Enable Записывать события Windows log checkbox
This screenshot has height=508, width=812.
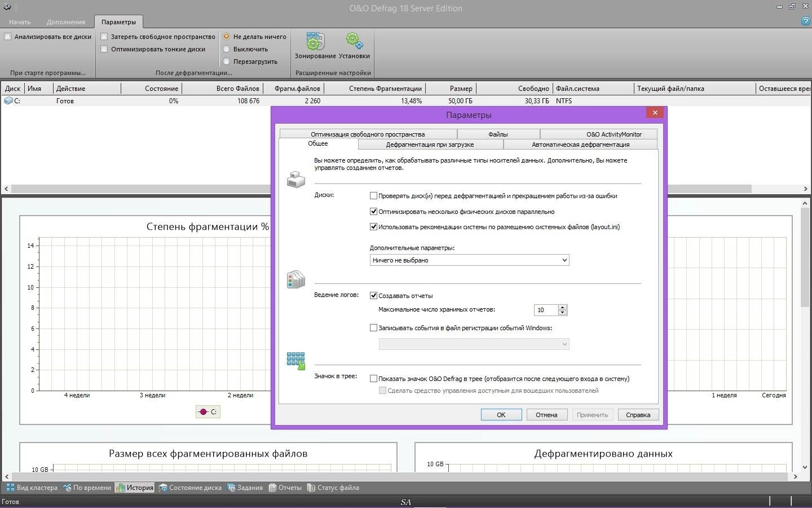(x=373, y=328)
